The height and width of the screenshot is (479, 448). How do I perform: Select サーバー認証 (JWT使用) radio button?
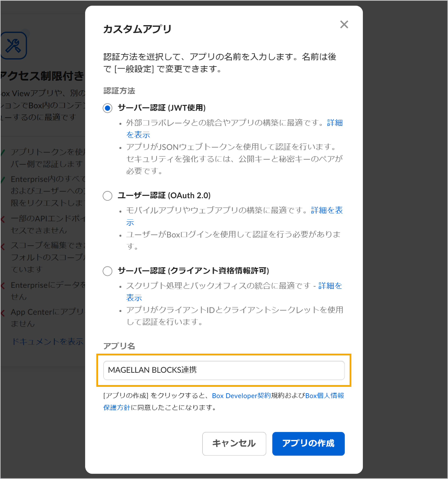pyautogui.click(x=107, y=108)
